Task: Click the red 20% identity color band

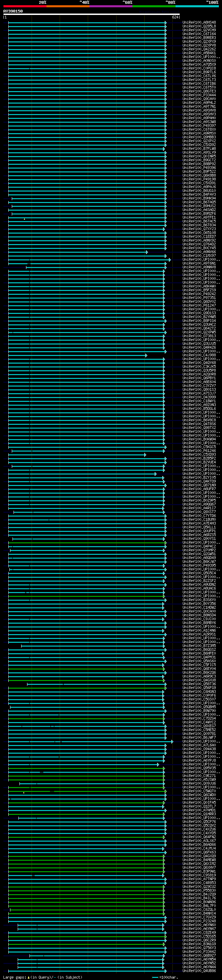Action: point(25,6)
